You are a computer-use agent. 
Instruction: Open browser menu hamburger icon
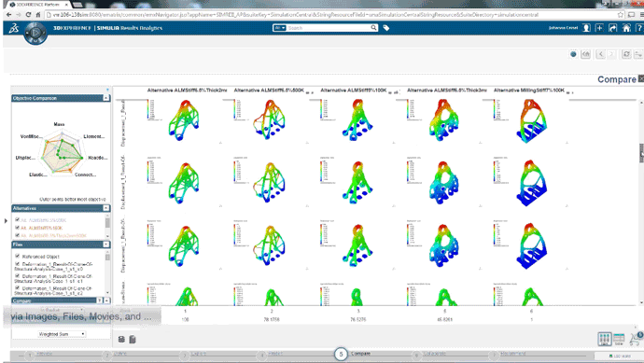click(x=641, y=14)
